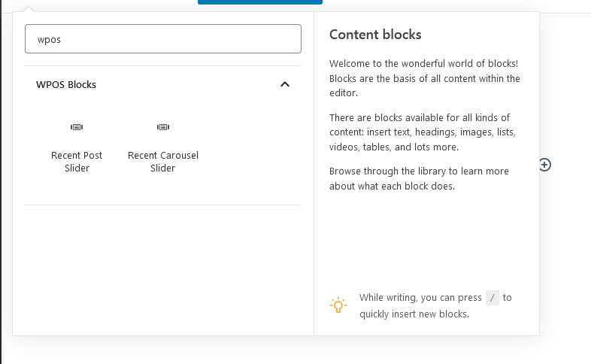Click the "Browse through the library" paragraph
591x364 pixels.
[419, 178]
